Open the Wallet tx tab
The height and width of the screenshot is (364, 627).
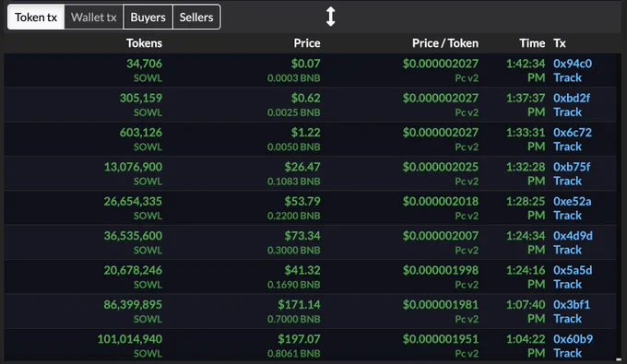[x=93, y=18]
